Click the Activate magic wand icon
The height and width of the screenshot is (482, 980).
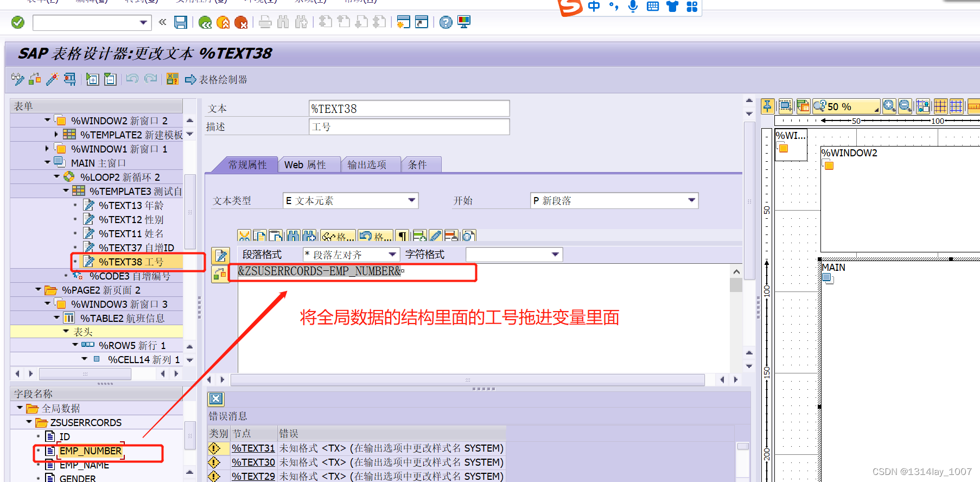52,79
